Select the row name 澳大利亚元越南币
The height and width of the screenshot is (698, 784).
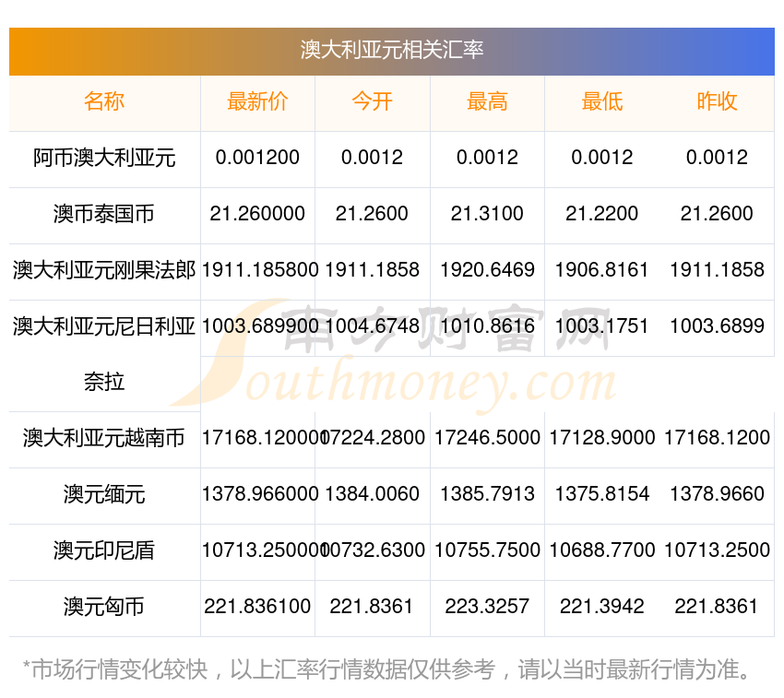coord(104,439)
